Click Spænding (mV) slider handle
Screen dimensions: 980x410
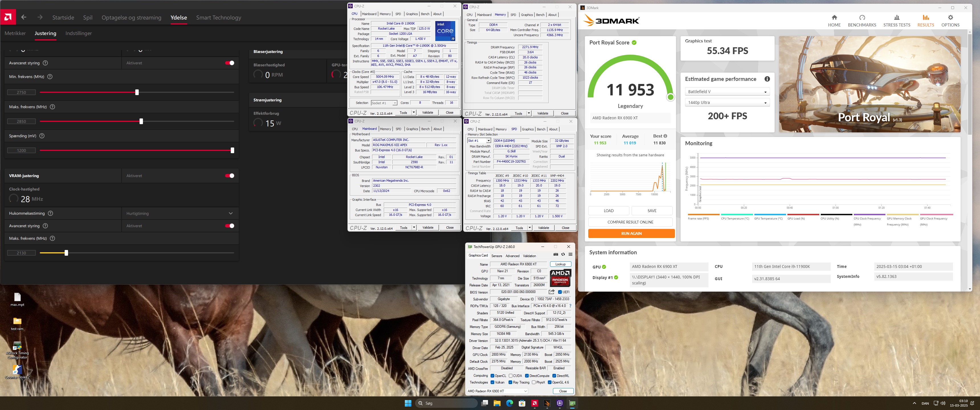[x=232, y=150]
